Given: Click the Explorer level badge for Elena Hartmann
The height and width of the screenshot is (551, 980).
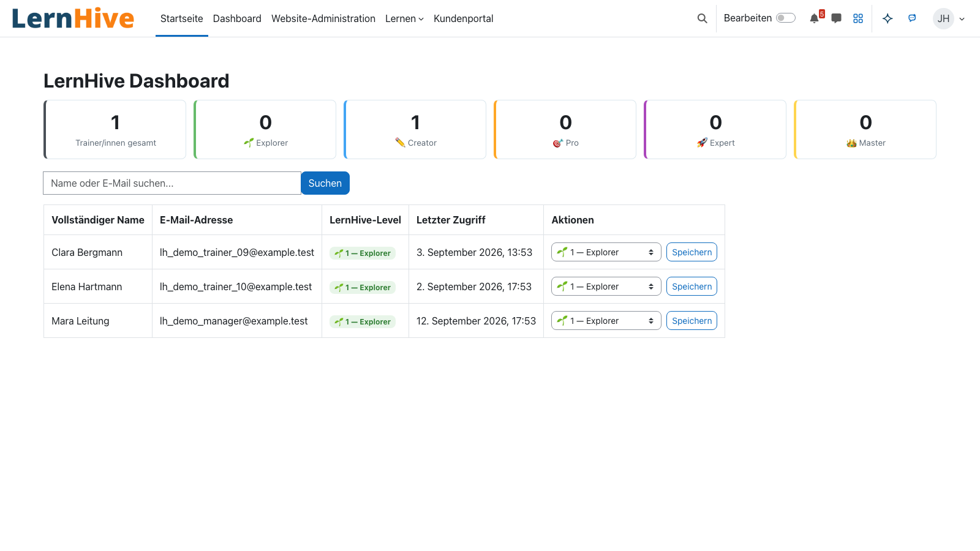Looking at the screenshot, I should click(x=363, y=287).
